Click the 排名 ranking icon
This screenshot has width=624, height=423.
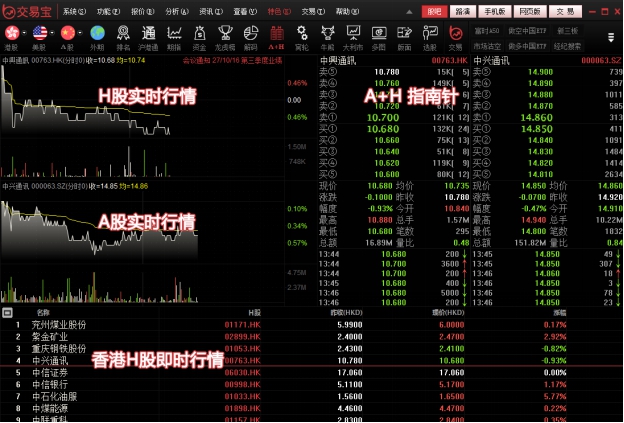122,38
